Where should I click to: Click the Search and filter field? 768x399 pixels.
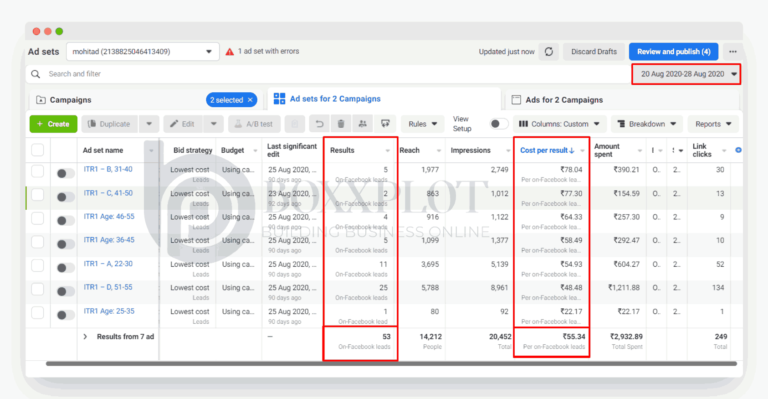tap(328, 74)
